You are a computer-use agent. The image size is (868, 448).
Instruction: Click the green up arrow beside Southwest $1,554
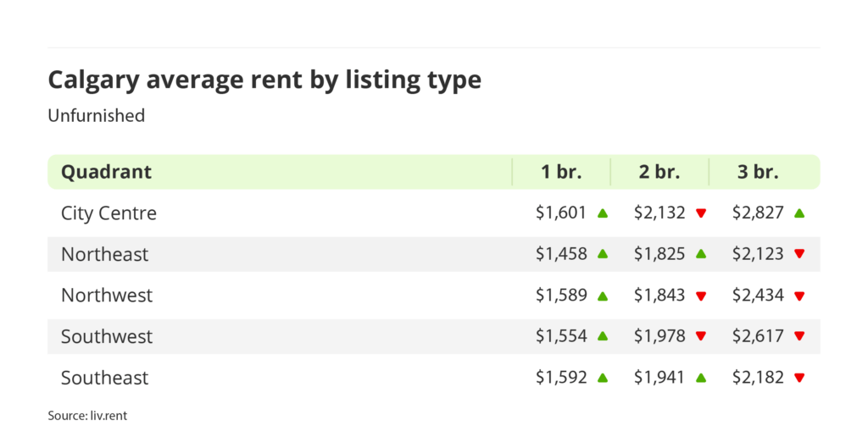pos(603,336)
